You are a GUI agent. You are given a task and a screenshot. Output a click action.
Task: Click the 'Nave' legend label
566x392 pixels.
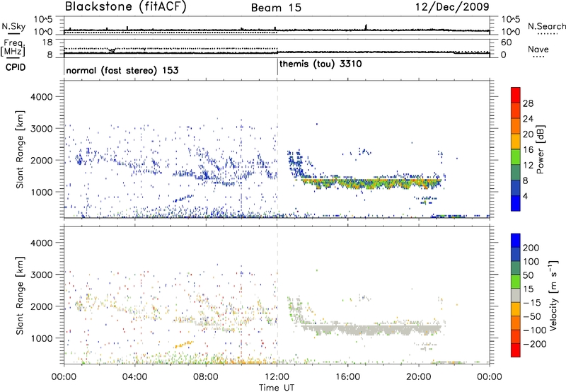pyautogui.click(x=538, y=50)
